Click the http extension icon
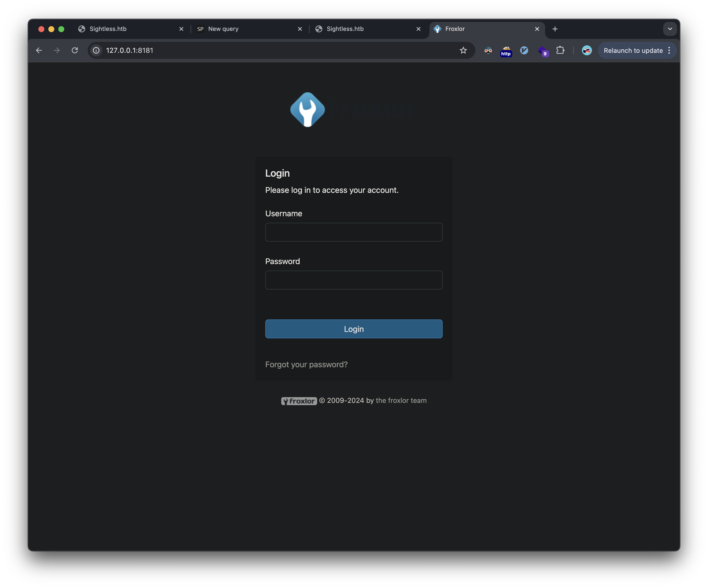 (x=506, y=51)
